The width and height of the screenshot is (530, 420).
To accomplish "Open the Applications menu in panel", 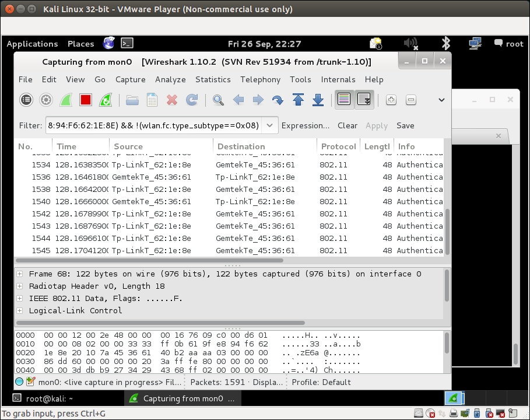I will click(x=32, y=44).
